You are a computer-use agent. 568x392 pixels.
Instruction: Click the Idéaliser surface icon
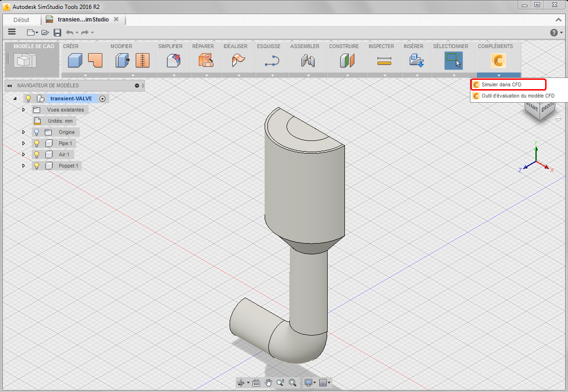point(238,61)
